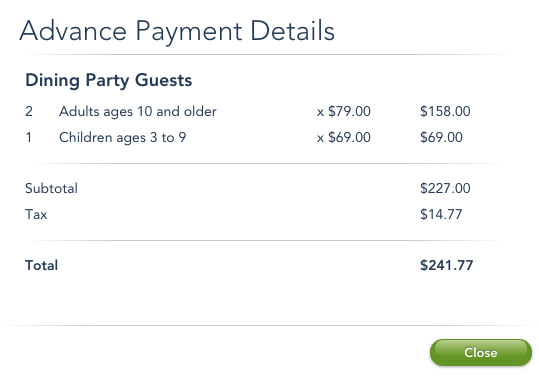Click the $158.00 adults line total

pos(445,111)
